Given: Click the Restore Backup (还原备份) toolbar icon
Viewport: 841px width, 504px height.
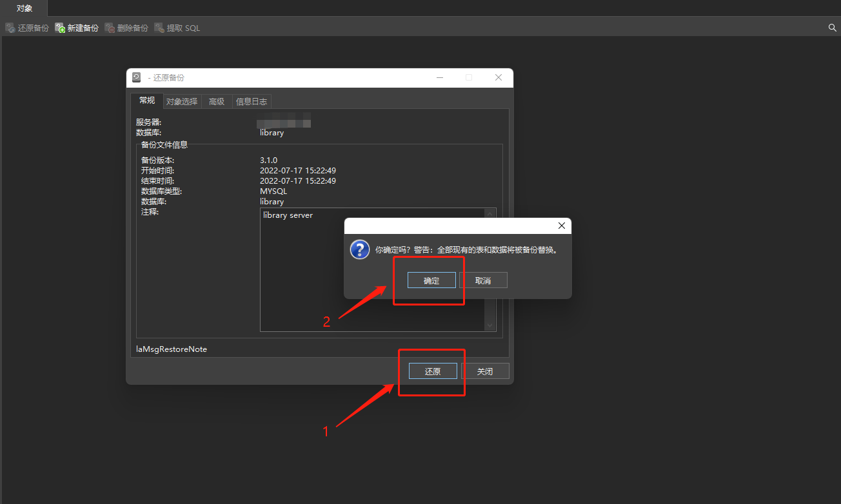Looking at the screenshot, I should [x=10, y=28].
